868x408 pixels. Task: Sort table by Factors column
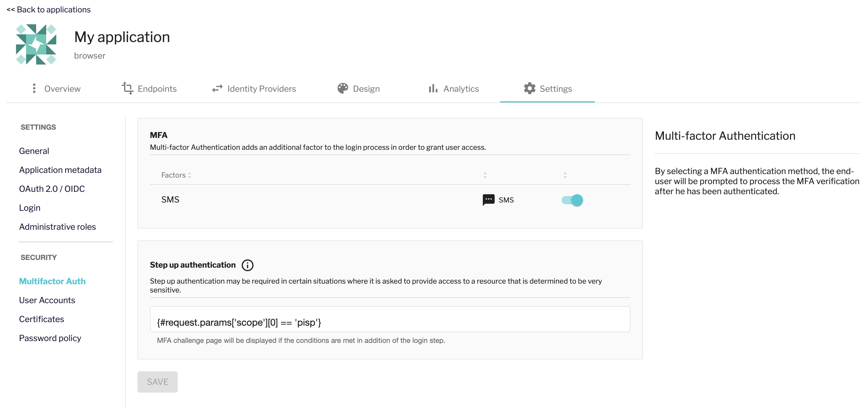click(x=176, y=175)
